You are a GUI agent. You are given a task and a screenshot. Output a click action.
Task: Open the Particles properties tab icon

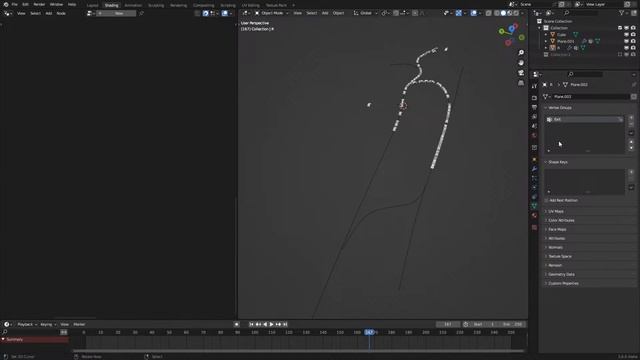pyautogui.click(x=534, y=178)
